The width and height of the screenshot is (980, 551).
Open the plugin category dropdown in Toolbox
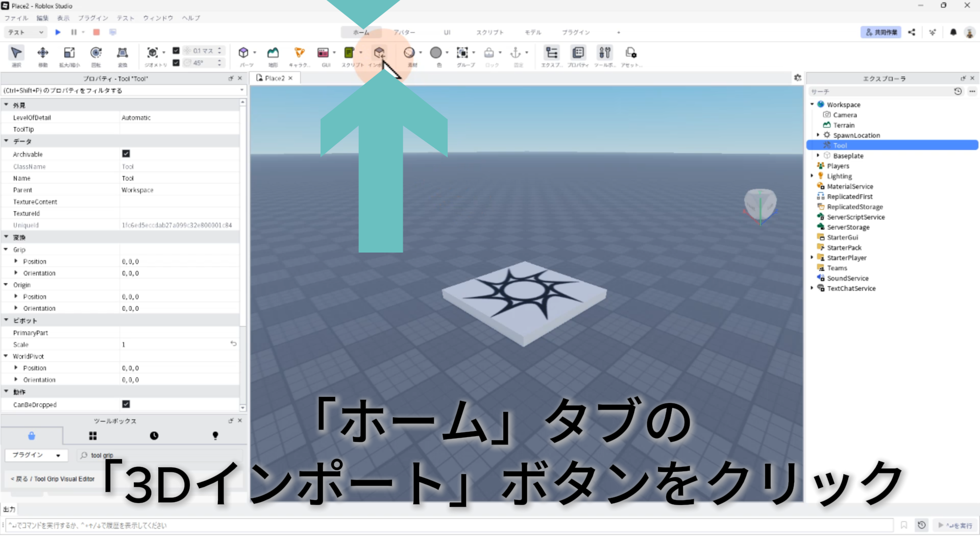pyautogui.click(x=36, y=455)
